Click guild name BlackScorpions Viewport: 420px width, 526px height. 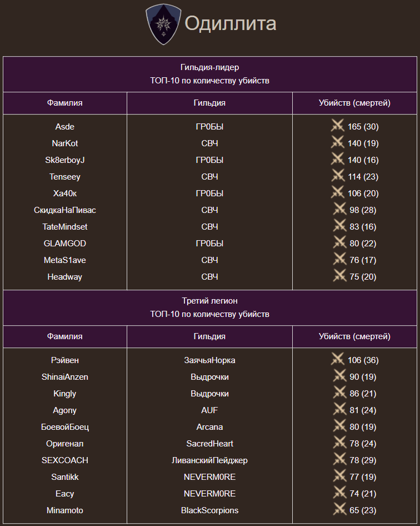(209, 510)
